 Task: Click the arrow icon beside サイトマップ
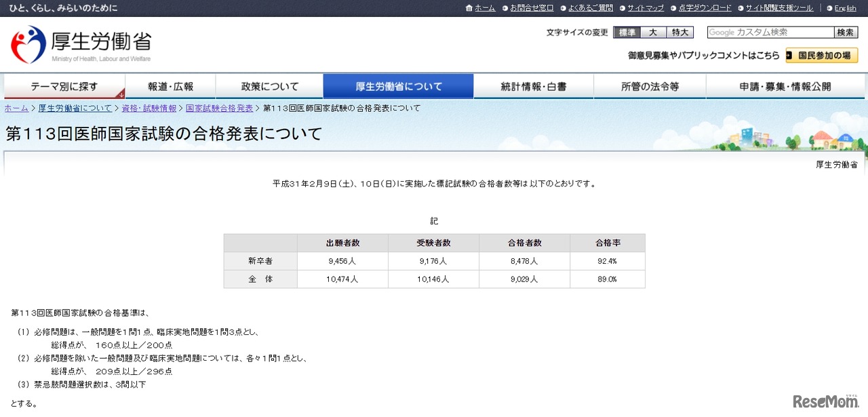621,8
